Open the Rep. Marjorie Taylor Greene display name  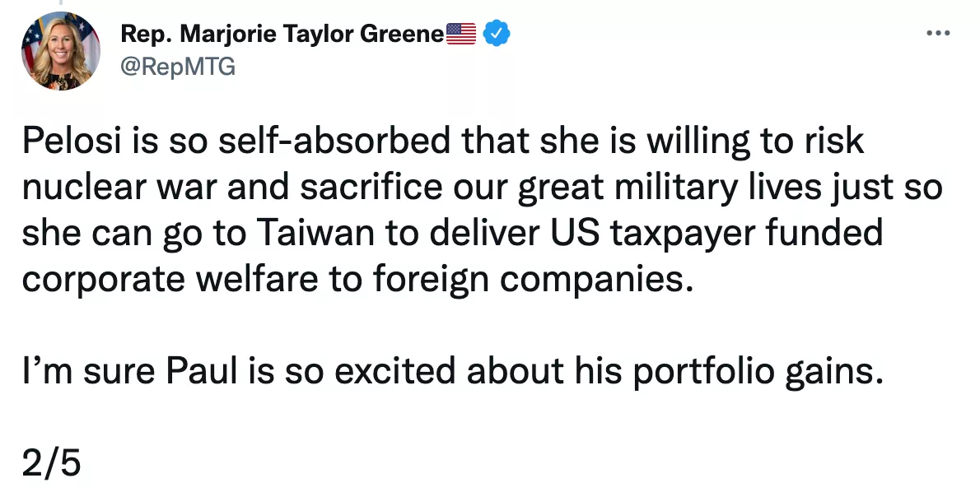click(x=282, y=34)
